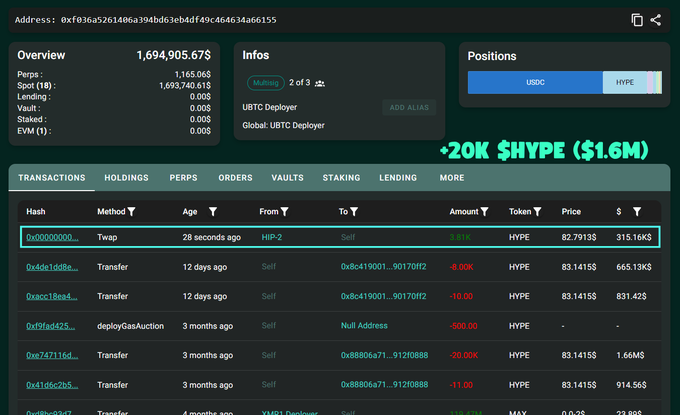Click the Price column header
The width and height of the screenshot is (680, 415).
point(571,212)
